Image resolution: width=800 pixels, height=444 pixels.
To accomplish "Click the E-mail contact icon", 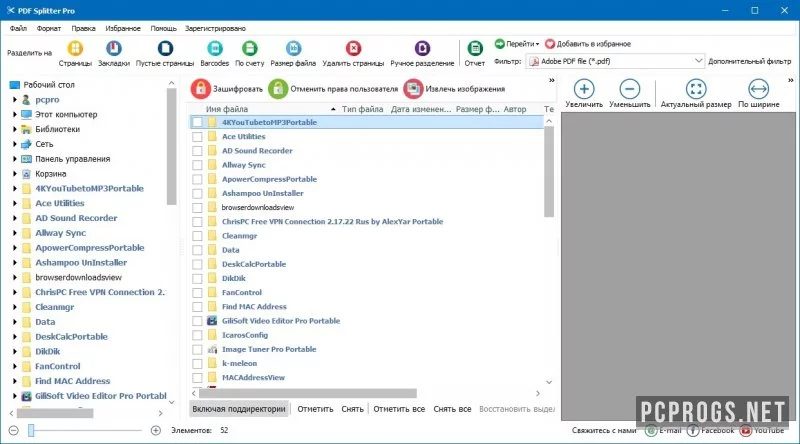I will tap(651, 431).
